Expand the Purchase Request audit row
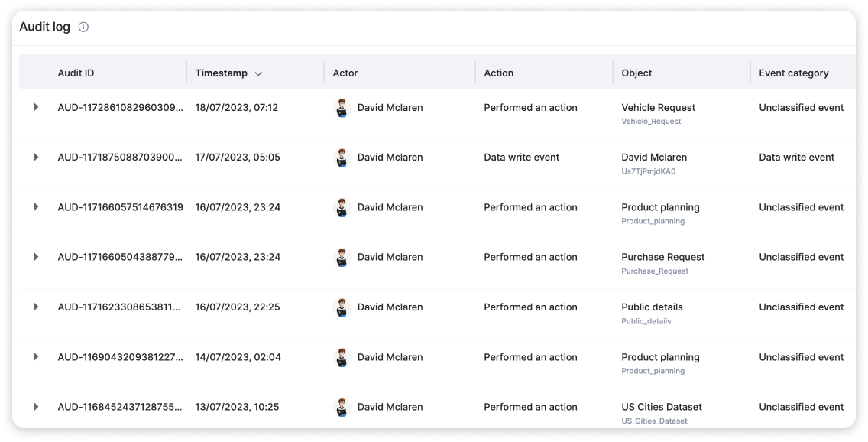 pos(36,257)
